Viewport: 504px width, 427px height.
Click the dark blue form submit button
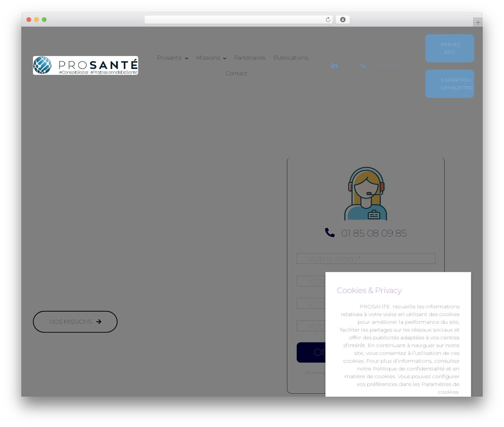[x=311, y=352]
